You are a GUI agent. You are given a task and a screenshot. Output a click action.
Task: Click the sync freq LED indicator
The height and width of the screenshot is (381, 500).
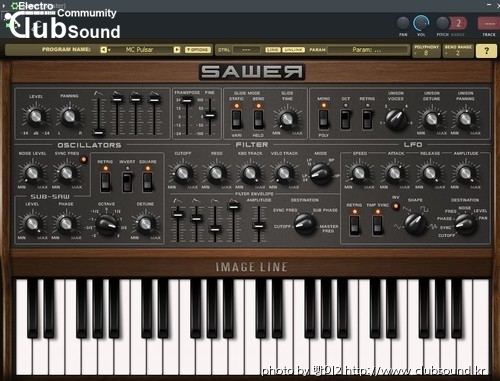(84, 160)
